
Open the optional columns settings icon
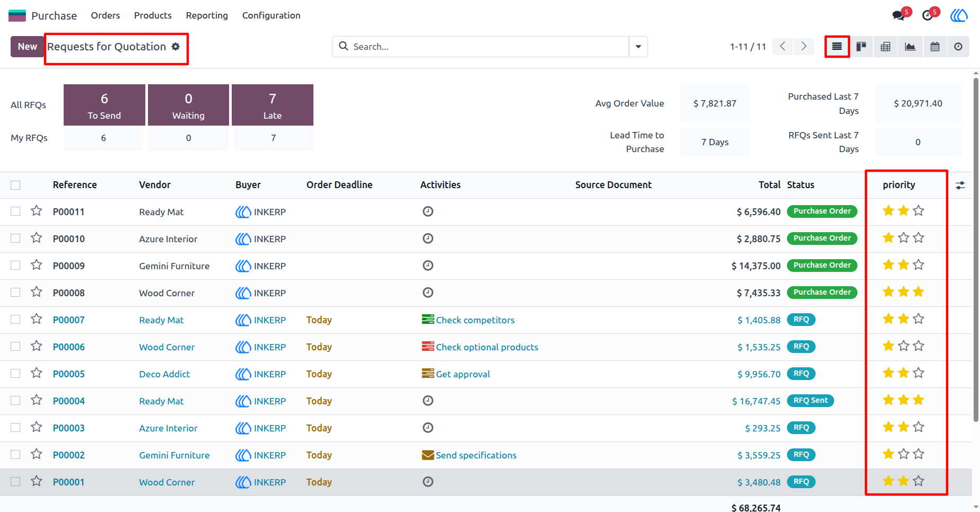pyautogui.click(x=960, y=186)
